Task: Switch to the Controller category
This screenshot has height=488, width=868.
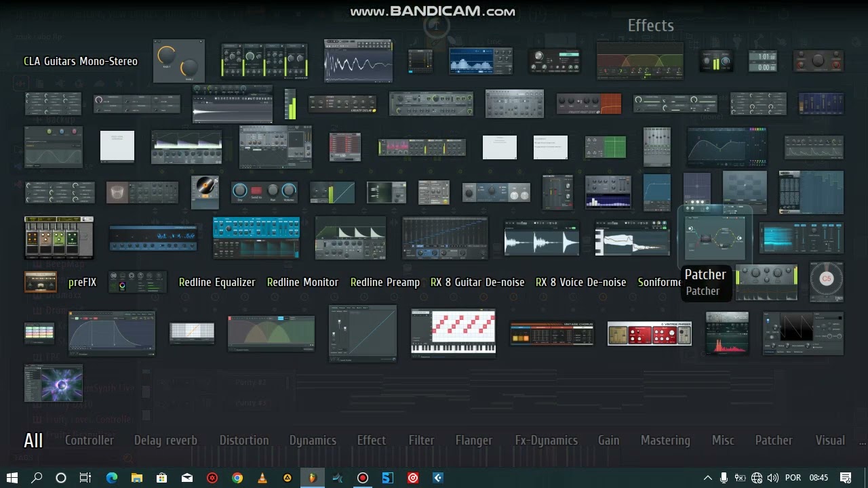Action: pos(90,441)
